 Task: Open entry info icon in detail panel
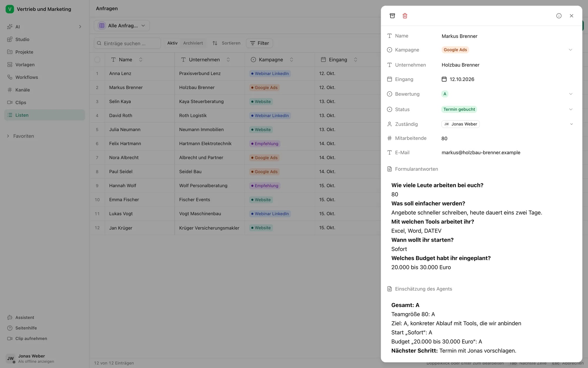(559, 16)
